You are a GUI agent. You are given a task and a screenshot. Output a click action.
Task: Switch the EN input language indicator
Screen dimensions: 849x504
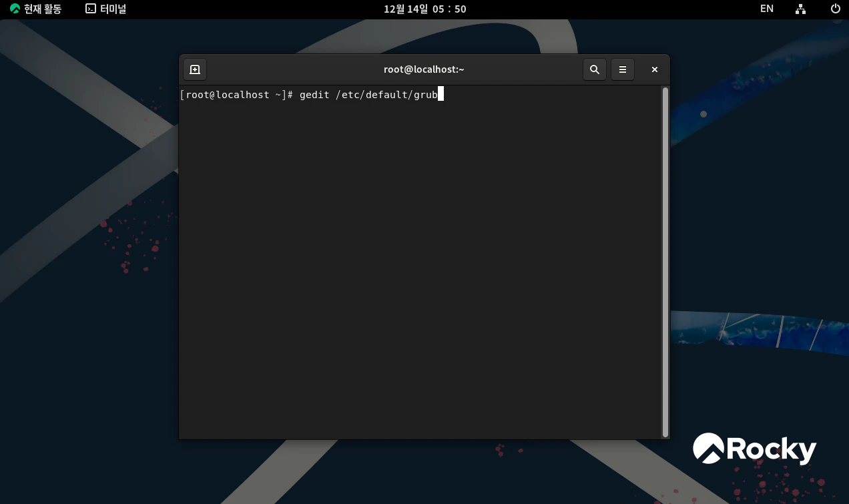pos(767,9)
